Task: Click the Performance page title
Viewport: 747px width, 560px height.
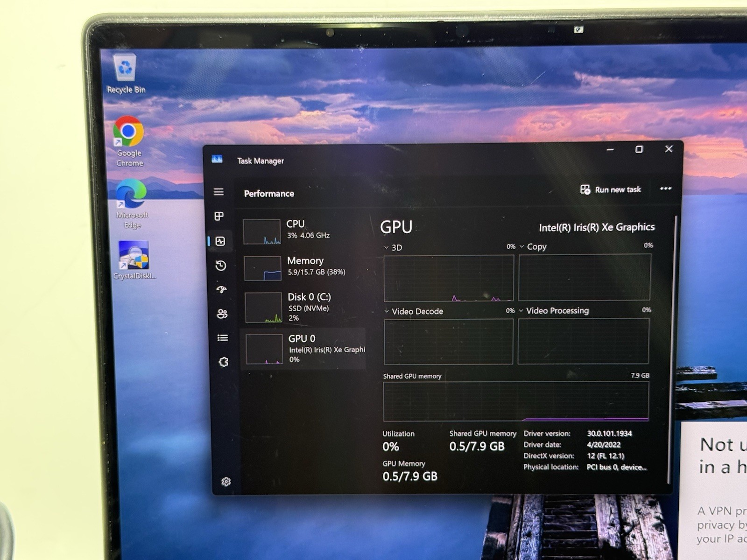Action: [269, 193]
